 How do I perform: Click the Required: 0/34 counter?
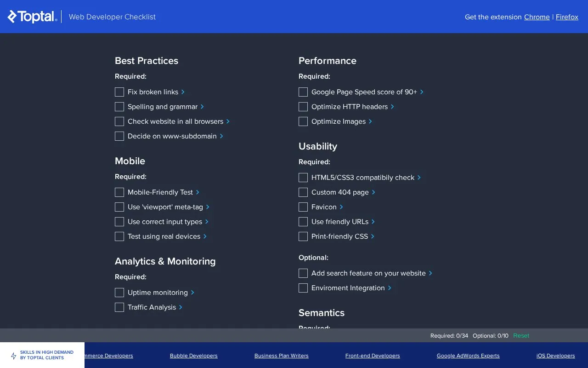pyautogui.click(x=449, y=336)
